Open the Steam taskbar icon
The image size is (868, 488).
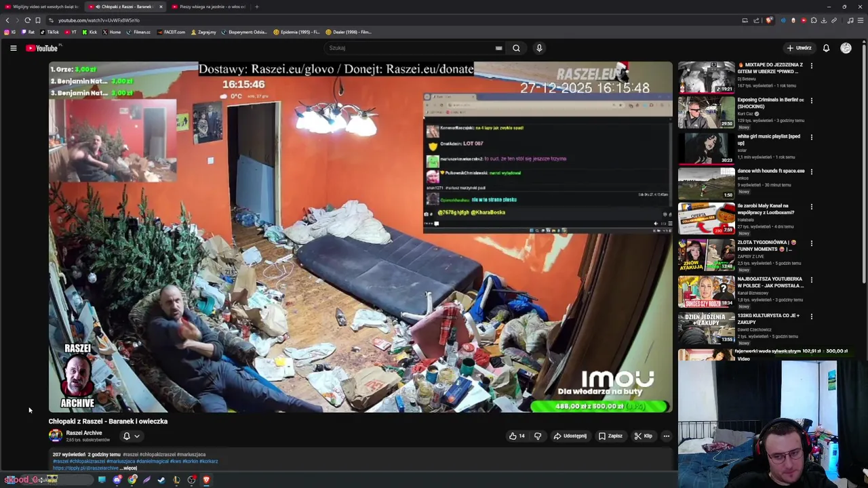pyautogui.click(x=161, y=480)
